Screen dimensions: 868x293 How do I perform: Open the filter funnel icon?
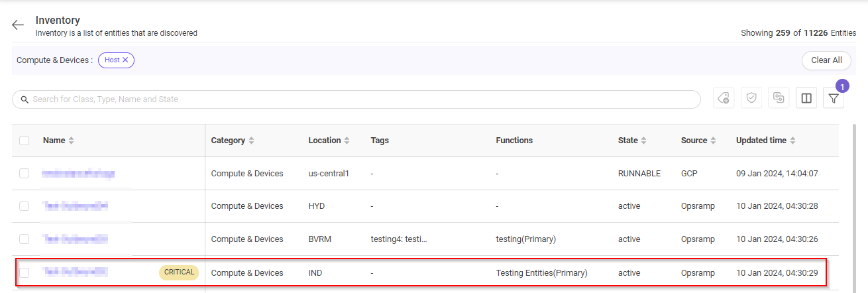point(834,99)
